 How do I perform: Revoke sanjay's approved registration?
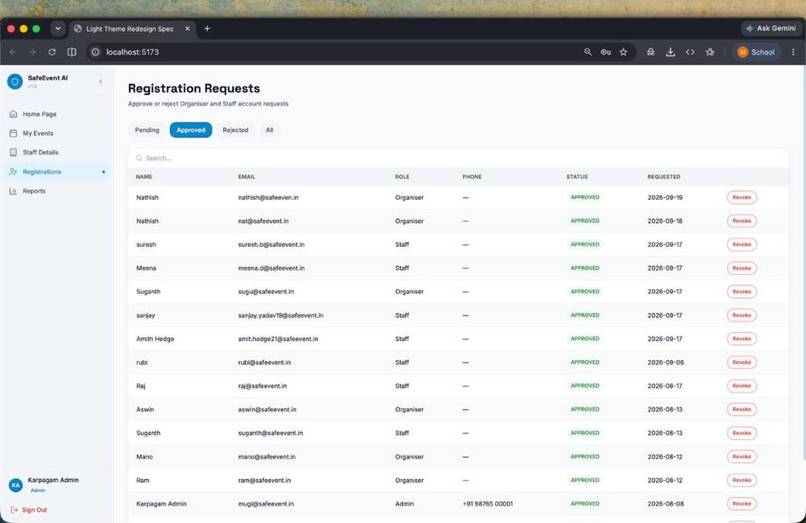[742, 315]
